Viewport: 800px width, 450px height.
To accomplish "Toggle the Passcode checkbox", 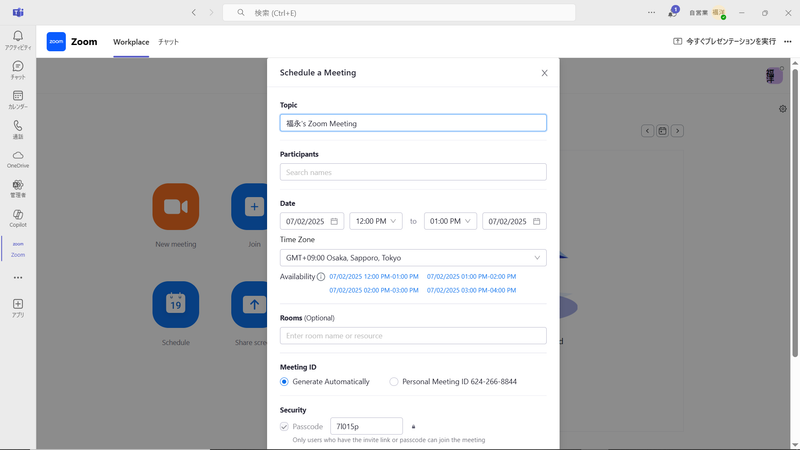I will pos(284,426).
